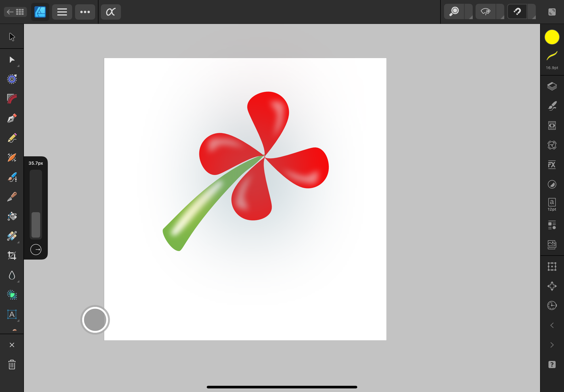Open the help question mark

(552, 365)
